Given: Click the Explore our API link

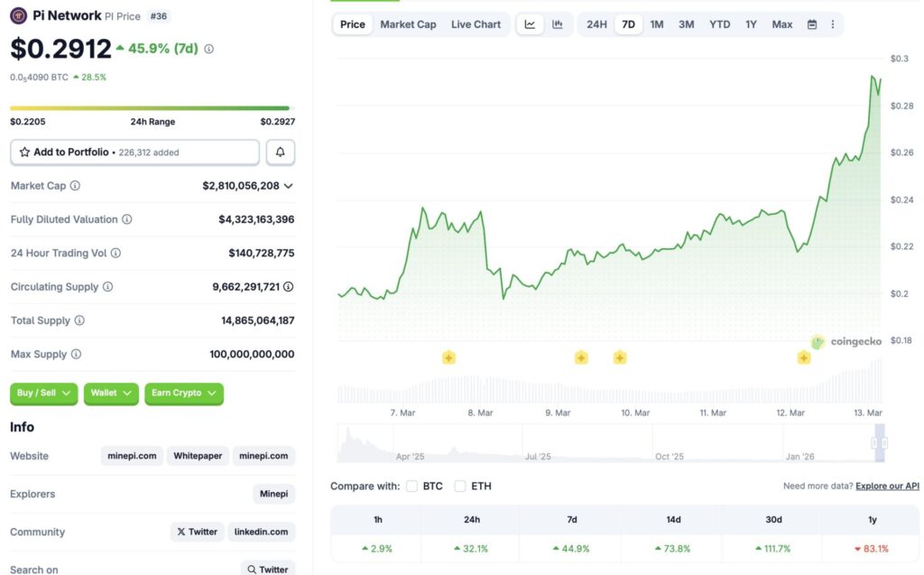Looking at the screenshot, I should tap(886, 486).
